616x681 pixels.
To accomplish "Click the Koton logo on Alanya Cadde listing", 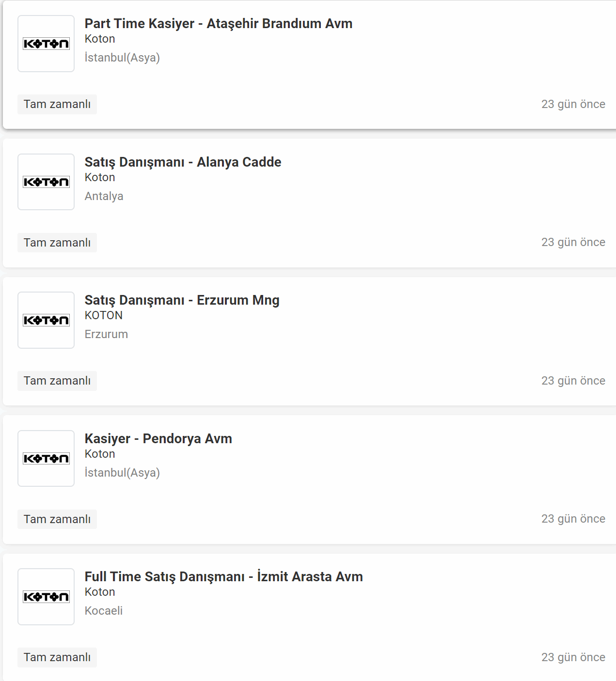I will [x=46, y=182].
